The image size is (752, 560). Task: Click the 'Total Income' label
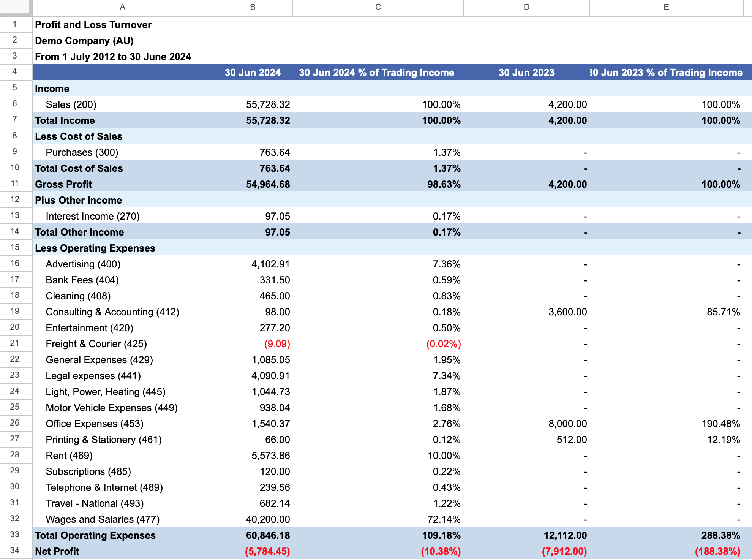(65, 120)
